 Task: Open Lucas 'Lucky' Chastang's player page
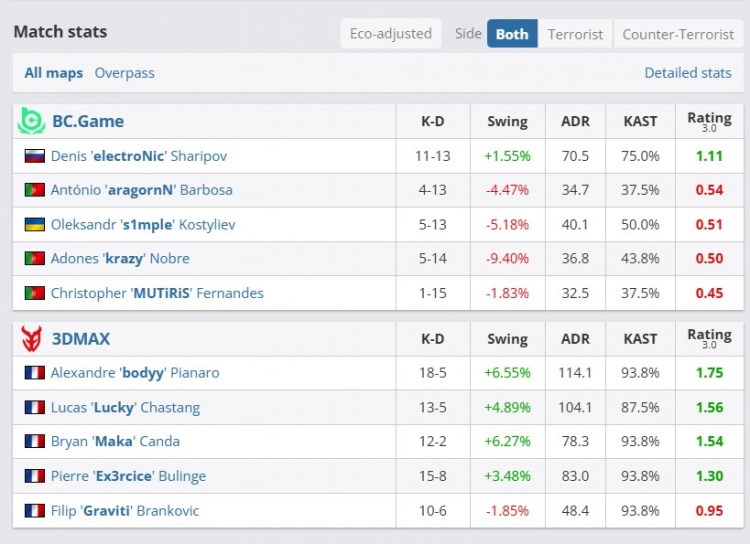coord(125,408)
